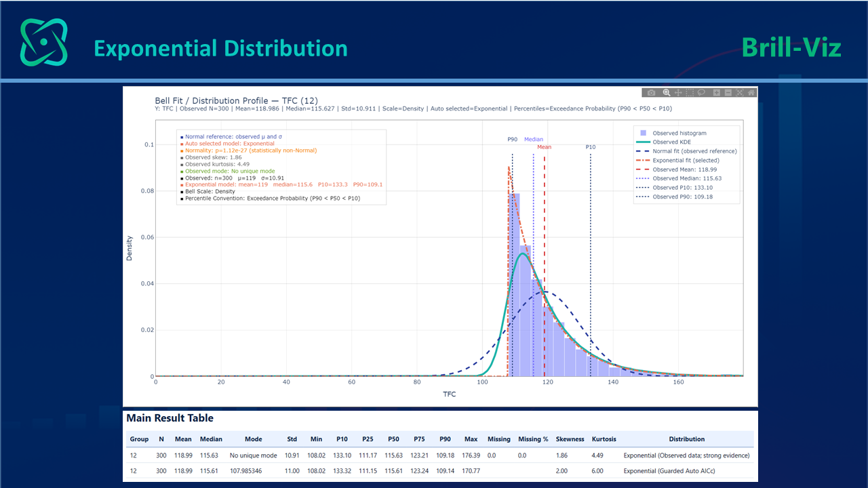Click the Autoscale icon in the modebar
The height and width of the screenshot is (488, 868).
click(739, 93)
